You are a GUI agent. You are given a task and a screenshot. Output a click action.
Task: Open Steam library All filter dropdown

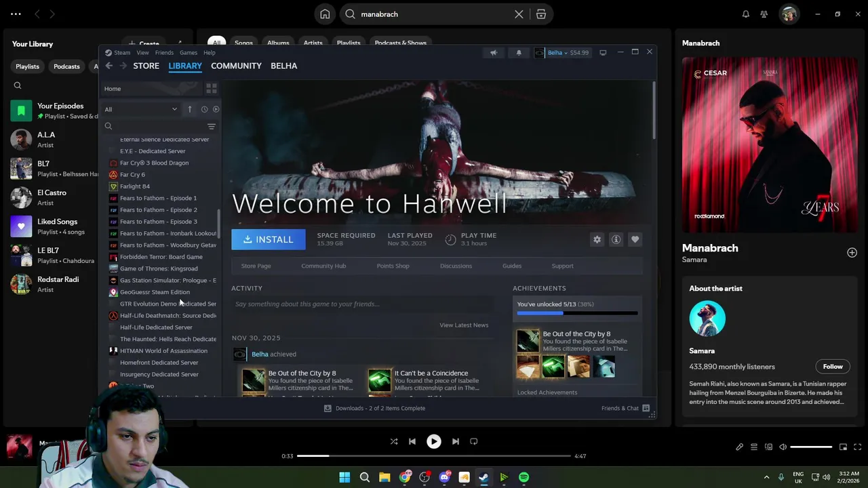click(x=141, y=109)
